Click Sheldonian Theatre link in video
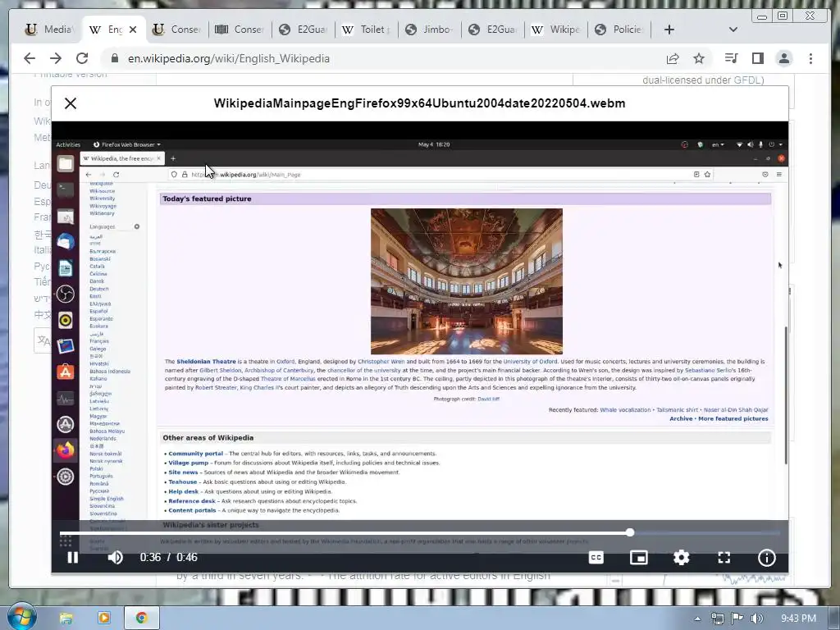This screenshot has height=630, width=840. click(206, 362)
